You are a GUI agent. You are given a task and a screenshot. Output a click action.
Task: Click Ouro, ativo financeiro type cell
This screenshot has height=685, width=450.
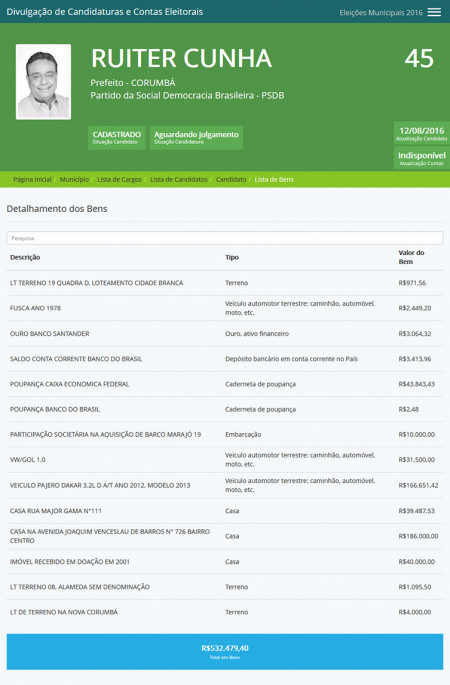(x=257, y=333)
